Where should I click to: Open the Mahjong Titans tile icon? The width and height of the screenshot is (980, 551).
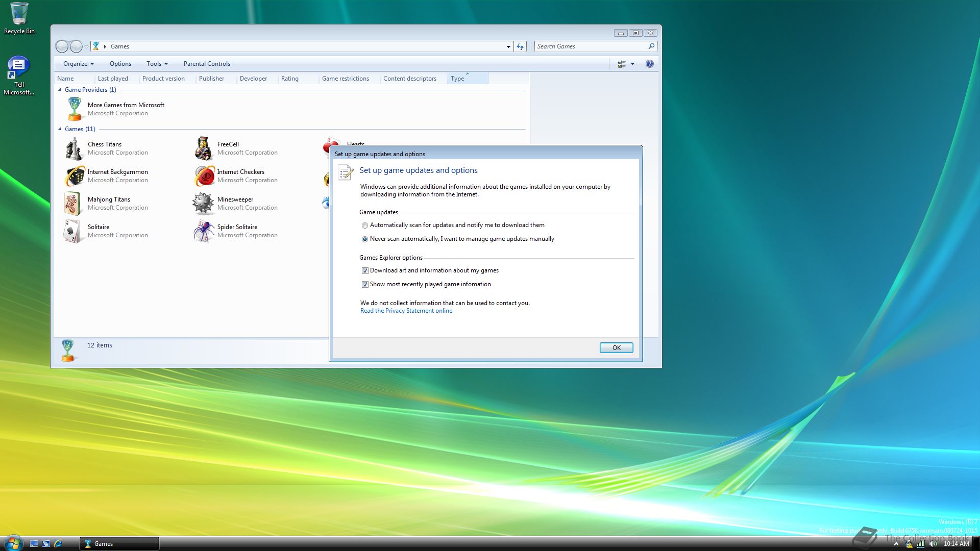(72, 204)
